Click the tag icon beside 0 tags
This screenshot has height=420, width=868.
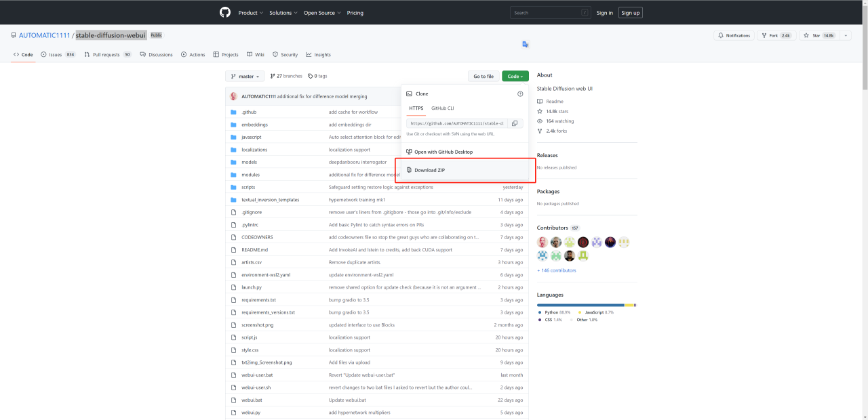pos(311,77)
